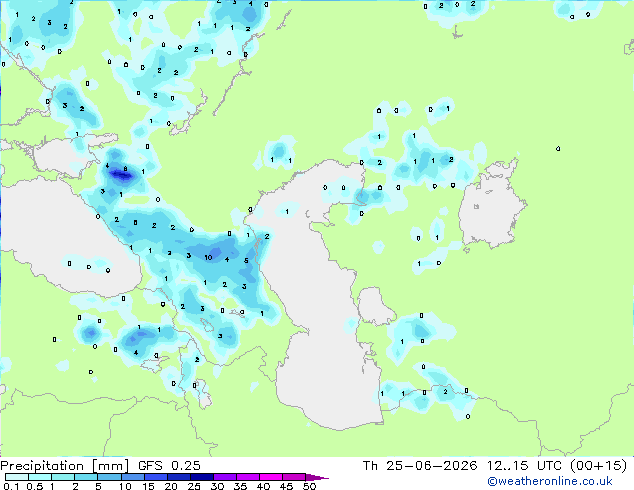Image resolution: width=634 pixels, height=490 pixels.
Task: Click the "Th 25-06-2026" date text
Action: coord(420,466)
